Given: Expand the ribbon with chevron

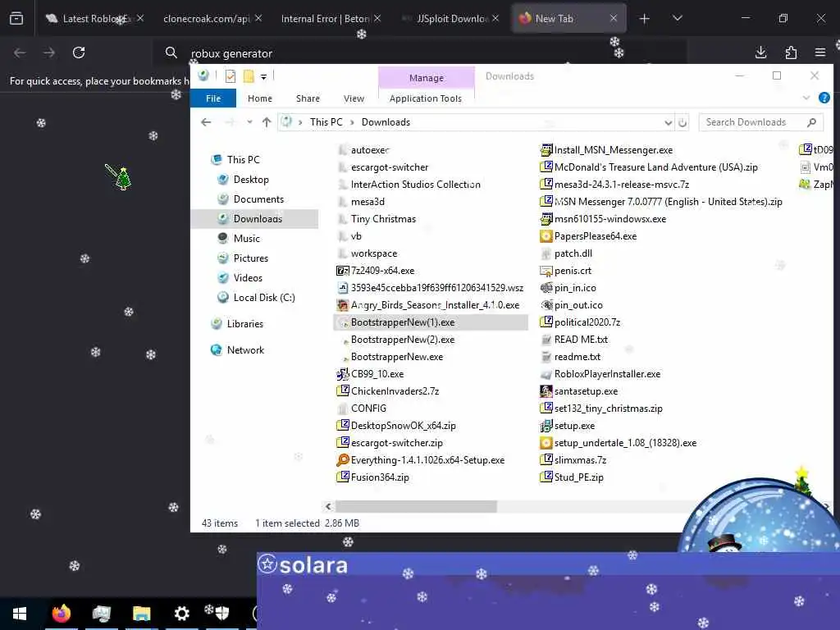Looking at the screenshot, I should click(806, 98).
